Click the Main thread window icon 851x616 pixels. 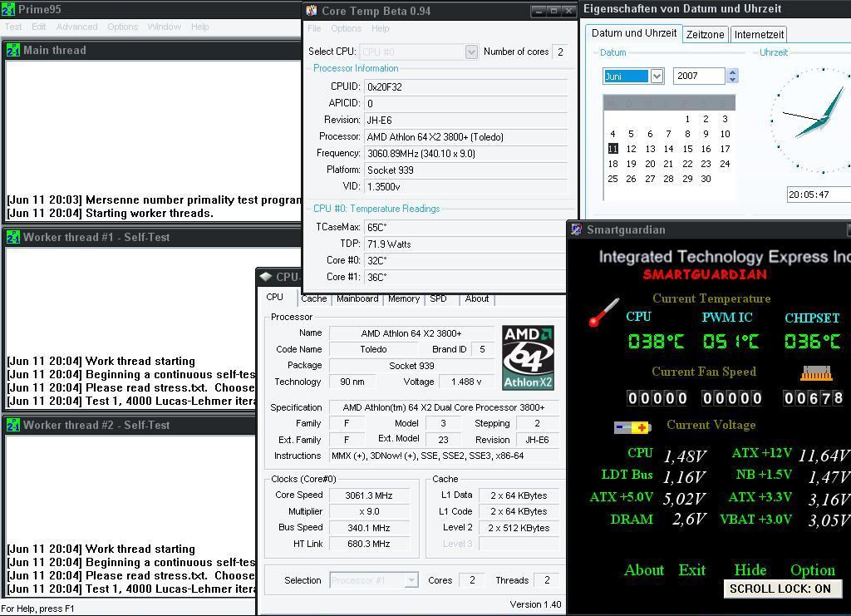tap(13, 51)
